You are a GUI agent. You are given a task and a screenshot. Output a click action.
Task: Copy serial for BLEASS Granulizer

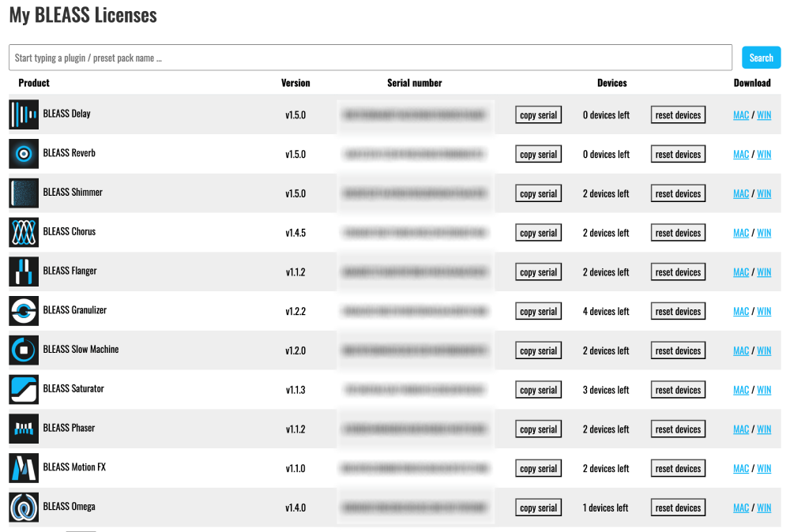click(538, 312)
